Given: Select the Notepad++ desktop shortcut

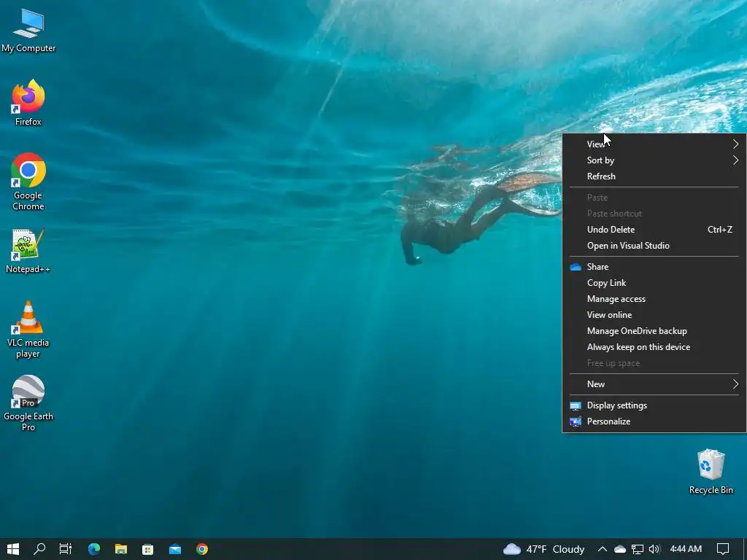Looking at the screenshot, I should [x=28, y=251].
